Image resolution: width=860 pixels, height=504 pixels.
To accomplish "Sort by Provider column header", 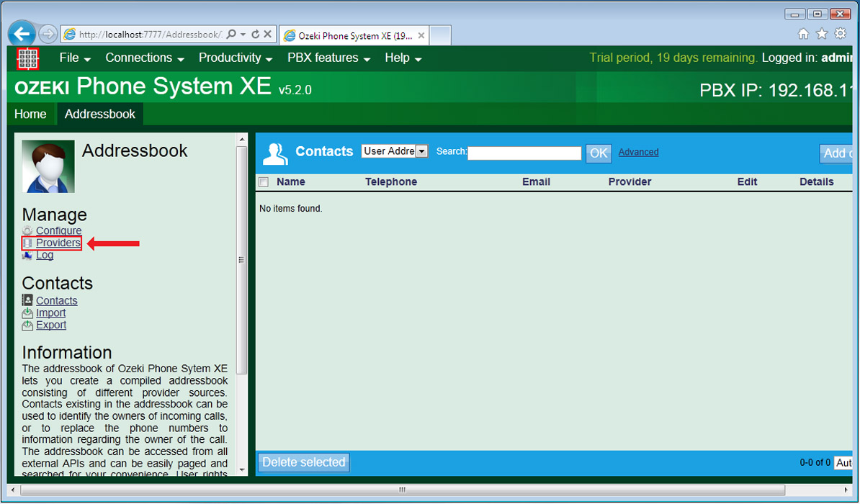I will click(630, 182).
